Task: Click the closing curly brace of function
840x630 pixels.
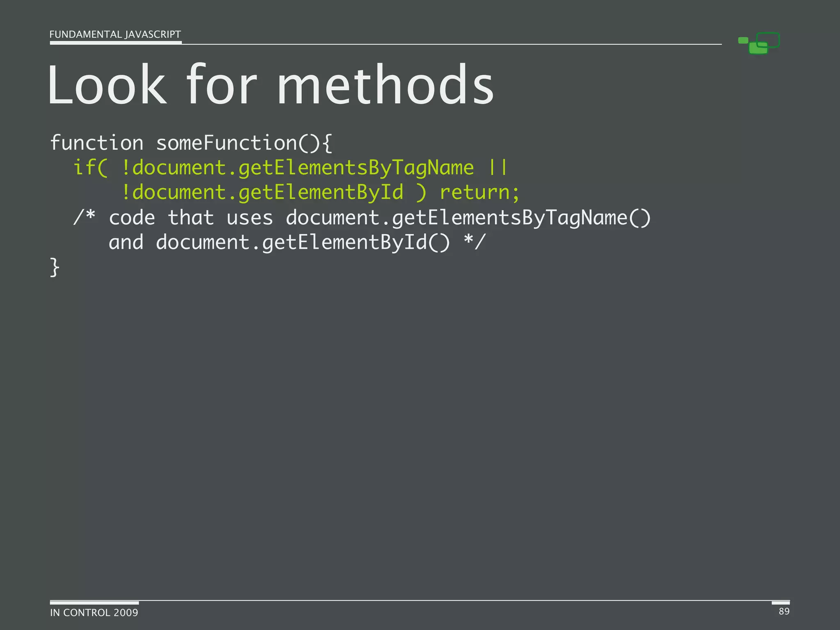Action: point(55,267)
